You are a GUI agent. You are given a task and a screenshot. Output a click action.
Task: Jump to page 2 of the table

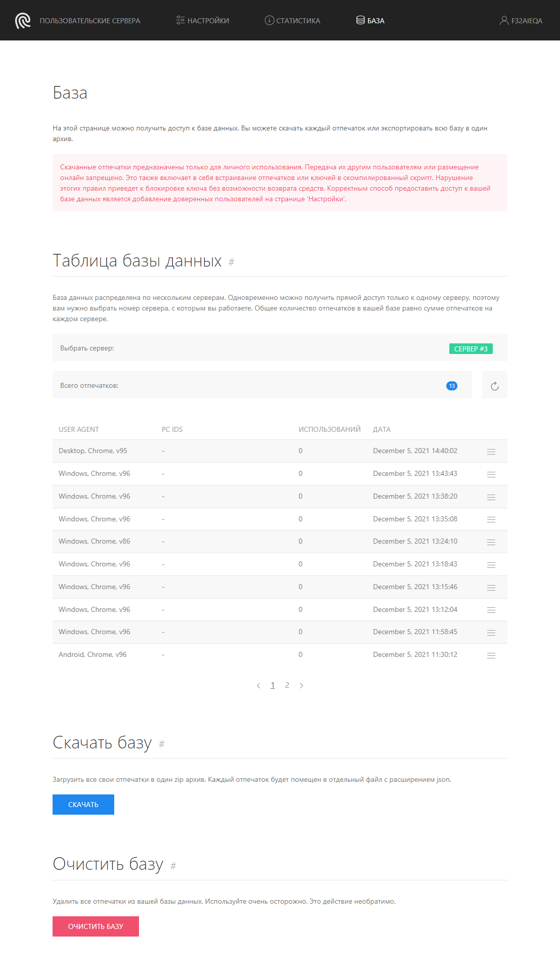(x=287, y=685)
